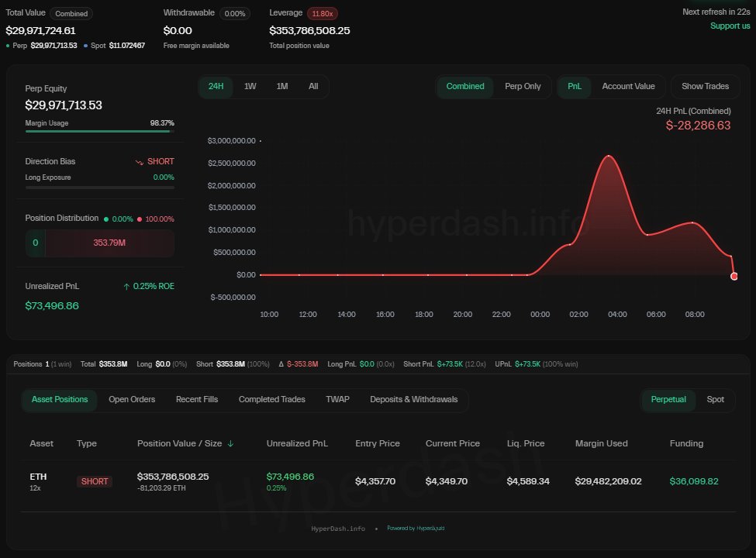Click the up arrow icon before 0.25% ROE
Screen dimensions: 756x558
pos(126,287)
